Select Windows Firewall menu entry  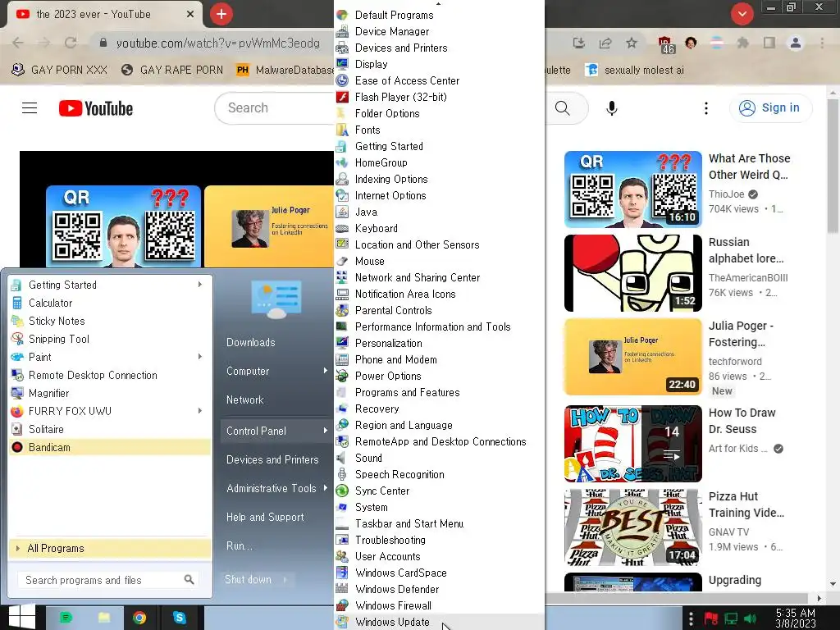pyautogui.click(x=440, y=605)
